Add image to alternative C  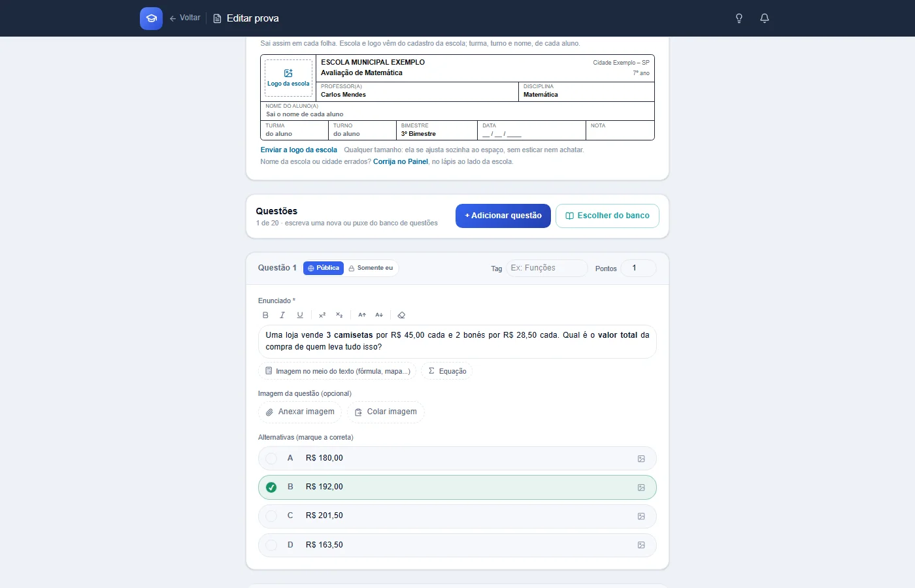coord(641,516)
